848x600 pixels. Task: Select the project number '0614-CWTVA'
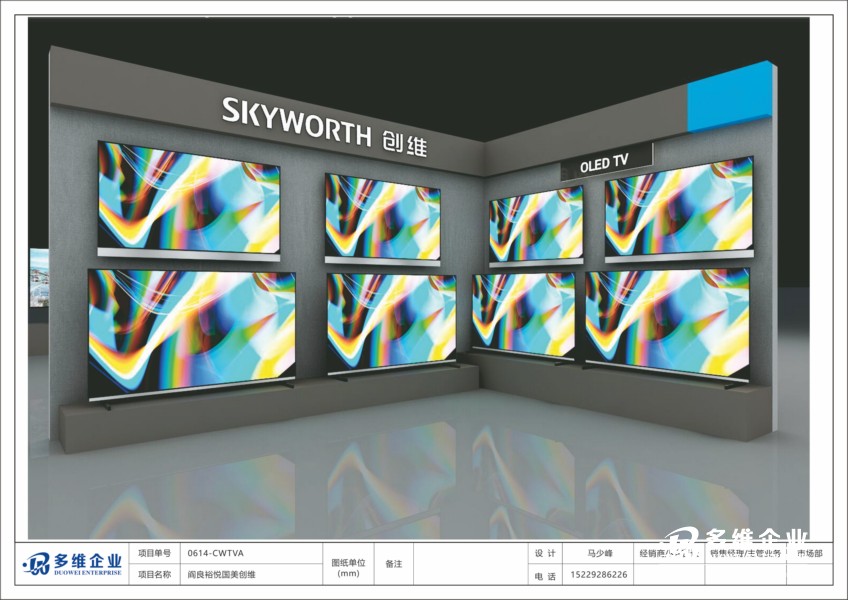pyautogui.click(x=215, y=553)
